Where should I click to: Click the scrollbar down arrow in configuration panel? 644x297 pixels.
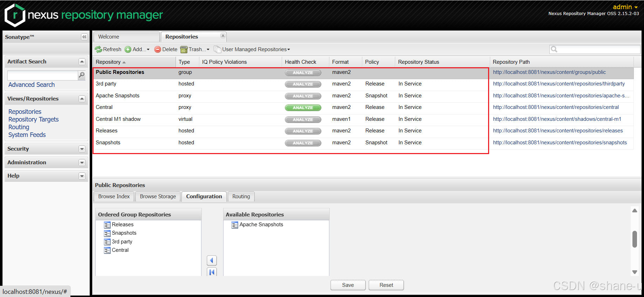(635, 272)
